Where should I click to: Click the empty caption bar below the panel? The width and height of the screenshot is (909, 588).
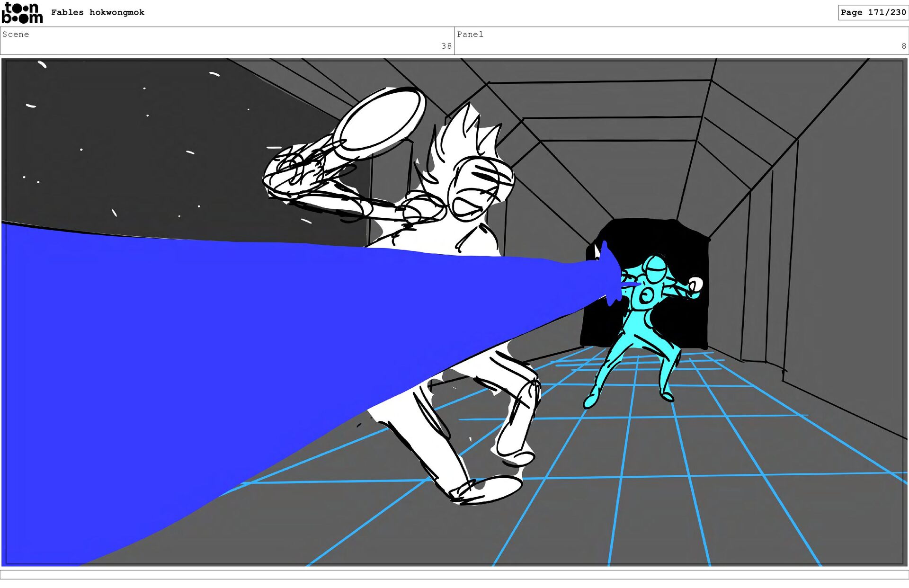point(454,574)
